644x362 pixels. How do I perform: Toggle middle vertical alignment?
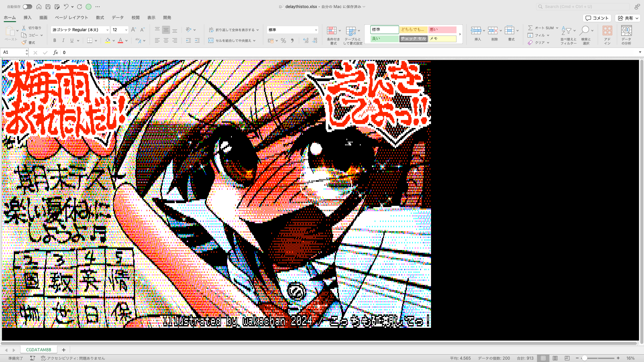(166, 30)
